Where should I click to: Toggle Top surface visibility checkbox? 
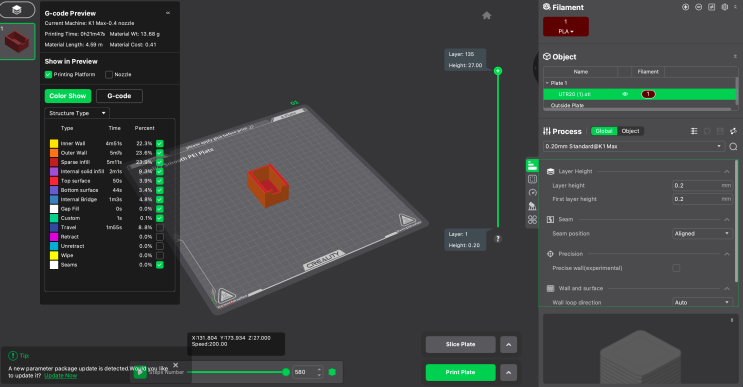click(x=160, y=181)
